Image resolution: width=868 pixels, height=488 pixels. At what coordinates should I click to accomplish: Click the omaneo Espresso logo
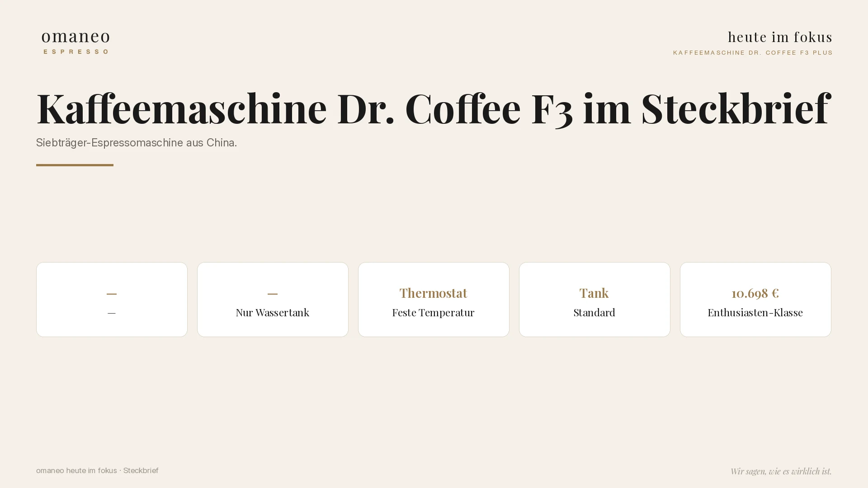coord(75,42)
